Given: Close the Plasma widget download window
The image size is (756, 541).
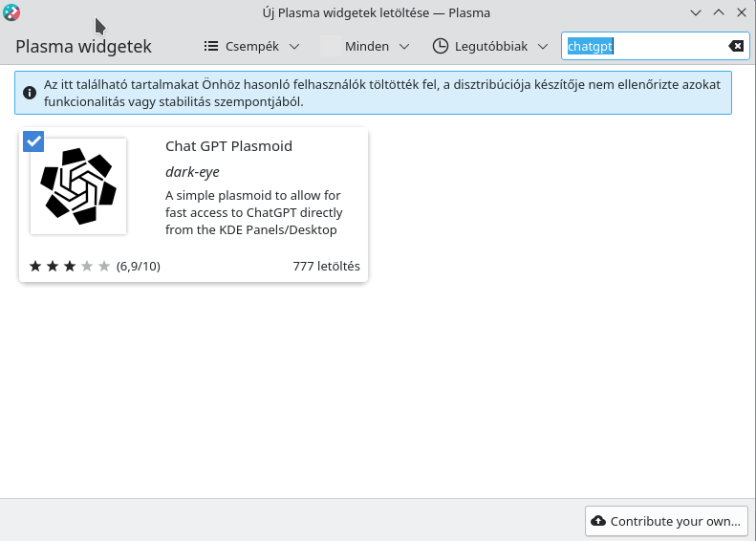Looking at the screenshot, I should click(x=742, y=12).
